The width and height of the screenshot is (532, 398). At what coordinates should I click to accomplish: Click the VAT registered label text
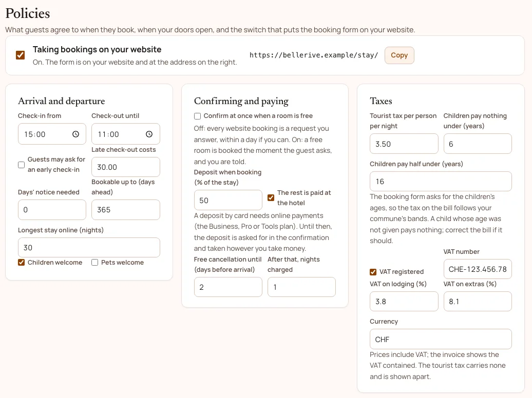coord(402,272)
